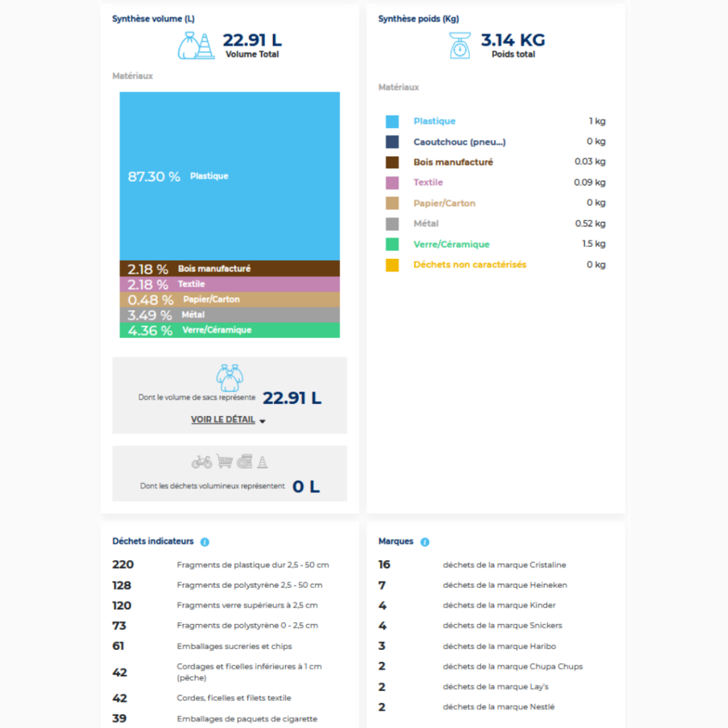Click the garbage bags icon above sacs volume

(230, 378)
